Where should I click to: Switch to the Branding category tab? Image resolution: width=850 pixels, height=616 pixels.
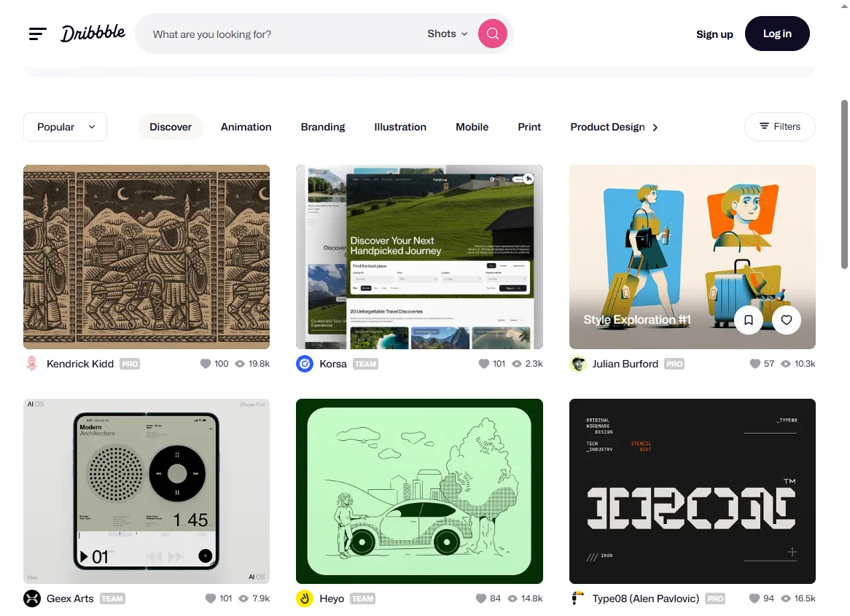click(x=323, y=127)
